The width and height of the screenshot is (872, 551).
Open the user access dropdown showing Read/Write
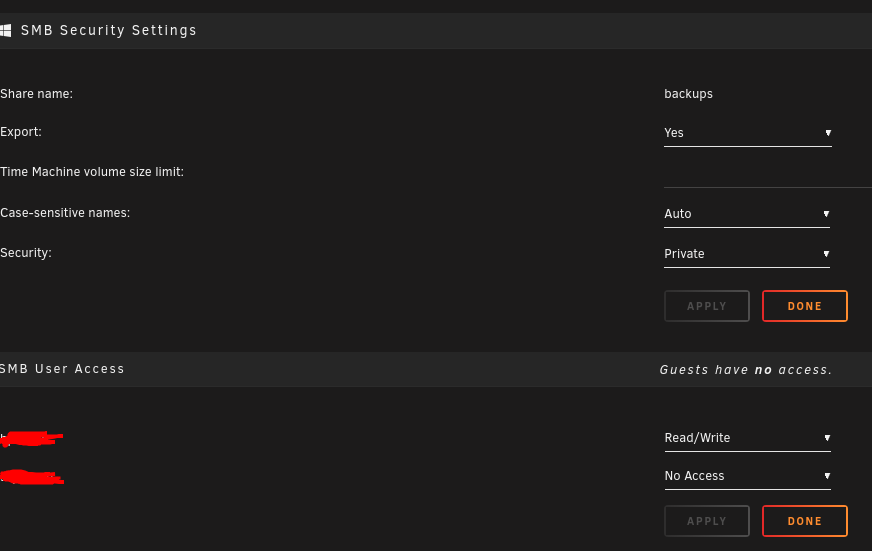(x=747, y=438)
